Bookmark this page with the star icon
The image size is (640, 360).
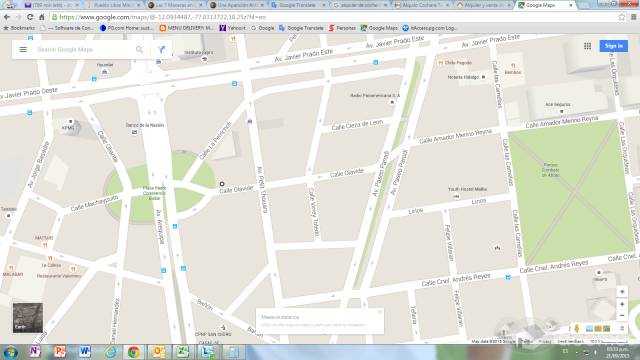621,17
